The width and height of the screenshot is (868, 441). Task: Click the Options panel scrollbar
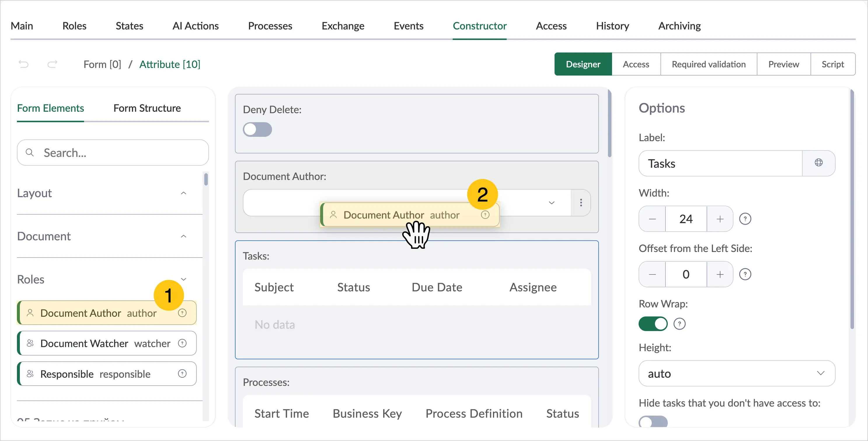(852, 209)
